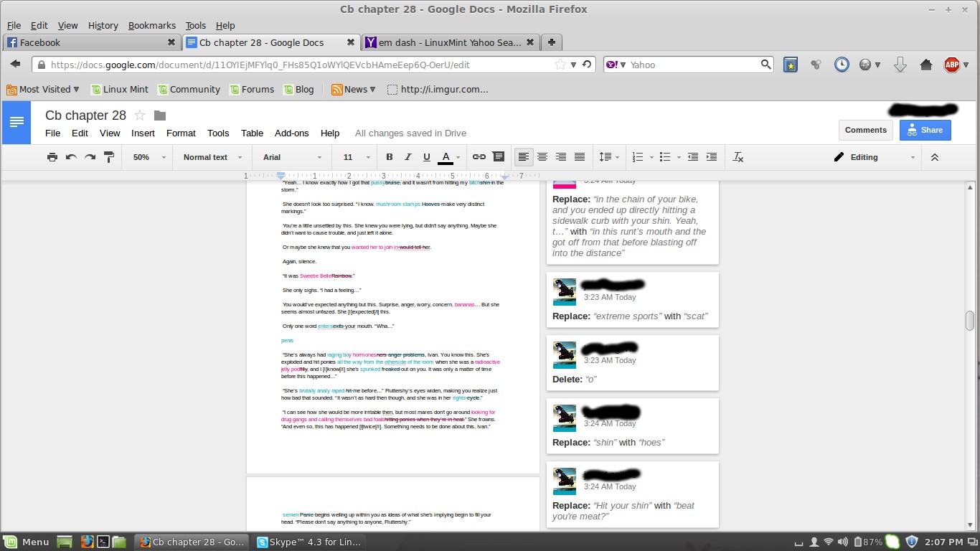Open a new browser tab
The width and height of the screenshot is (980, 551).
tap(551, 42)
